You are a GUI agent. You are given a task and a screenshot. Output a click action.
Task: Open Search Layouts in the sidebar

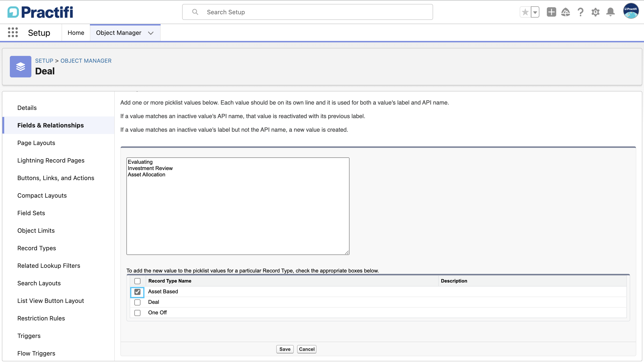[x=39, y=283]
